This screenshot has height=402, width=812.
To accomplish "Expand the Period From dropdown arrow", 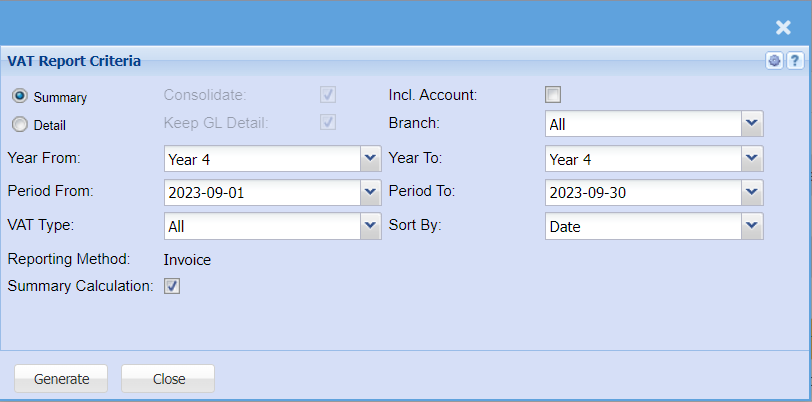I will (370, 192).
